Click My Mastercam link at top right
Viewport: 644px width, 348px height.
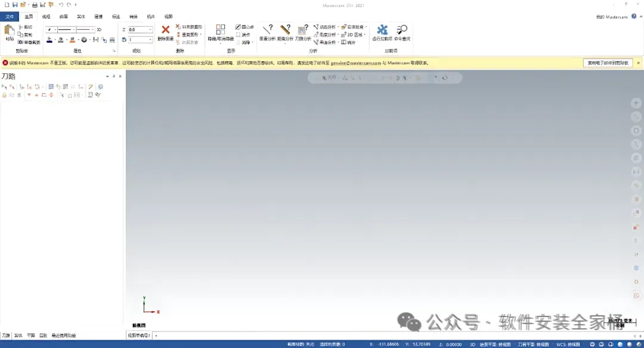[x=612, y=17]
